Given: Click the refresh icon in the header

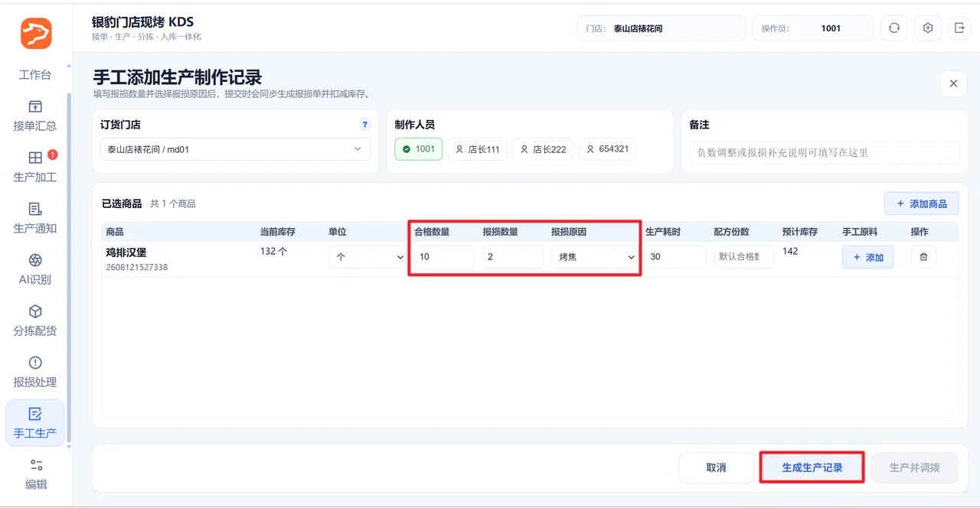Looking at the screenshot, I should (893, 28).
